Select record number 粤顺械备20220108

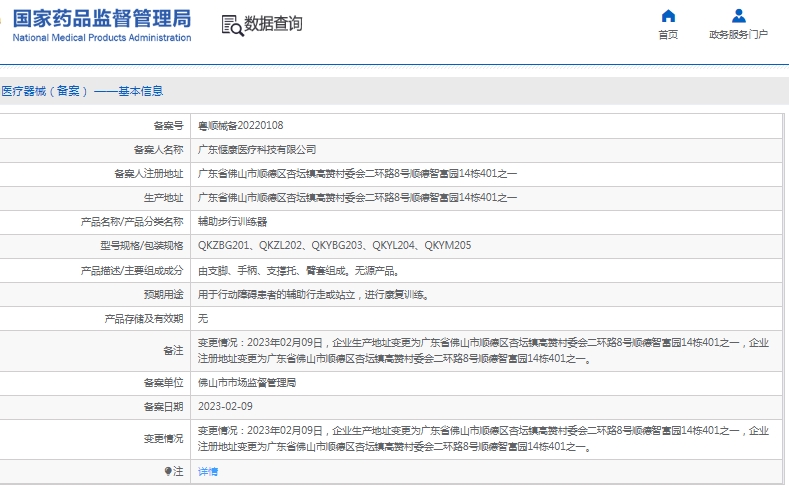241,126
